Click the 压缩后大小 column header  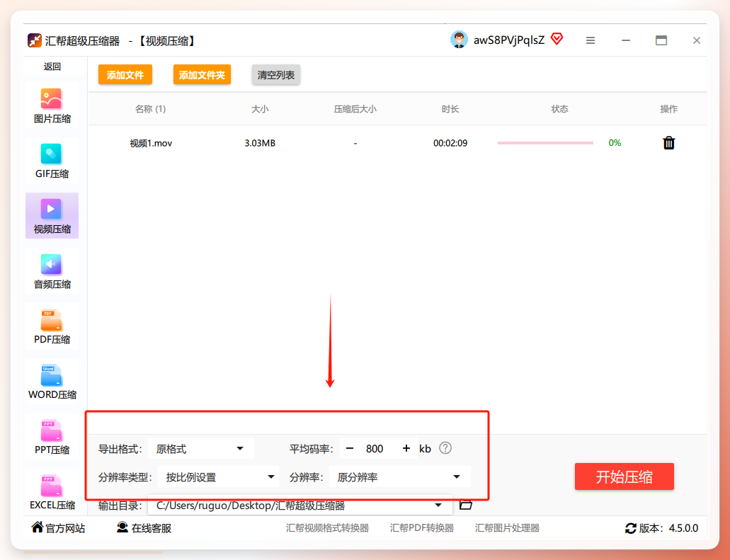pos(355,109)
